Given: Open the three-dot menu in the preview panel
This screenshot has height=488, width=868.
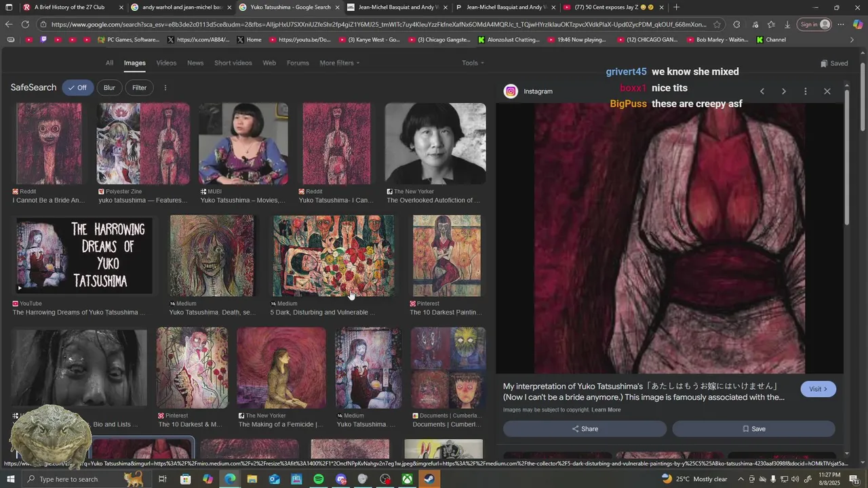Looking at the screenshot, I should pos(806,91).
